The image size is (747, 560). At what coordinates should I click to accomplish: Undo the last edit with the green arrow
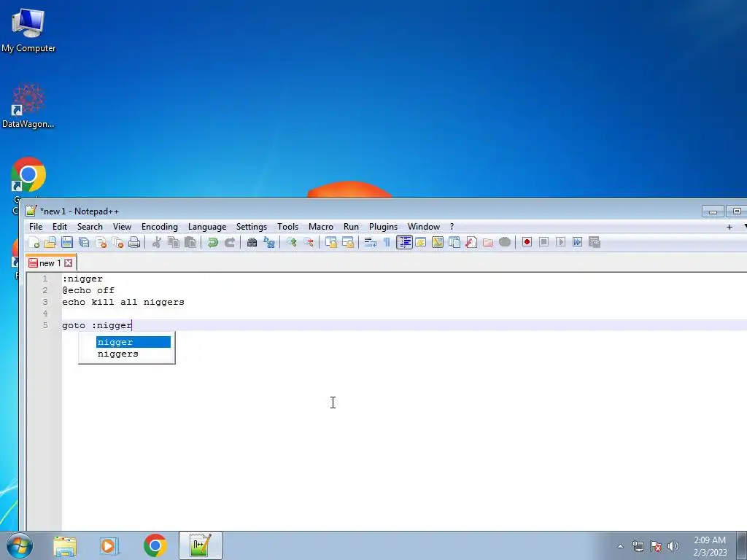[x=212, y=242]
